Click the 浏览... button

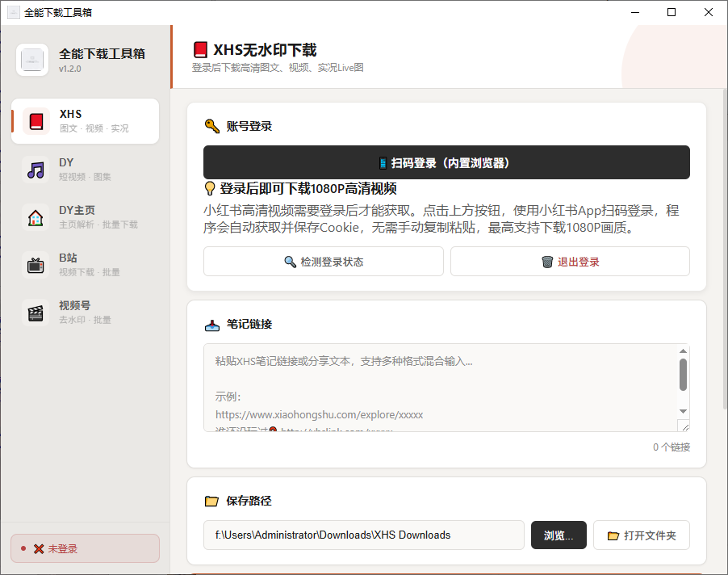(x=559, y=535)
